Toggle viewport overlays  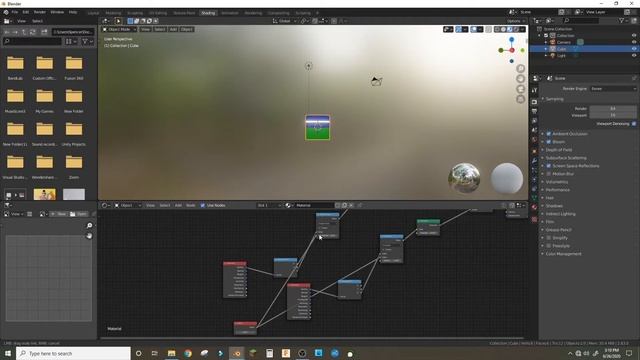(473, 29)
